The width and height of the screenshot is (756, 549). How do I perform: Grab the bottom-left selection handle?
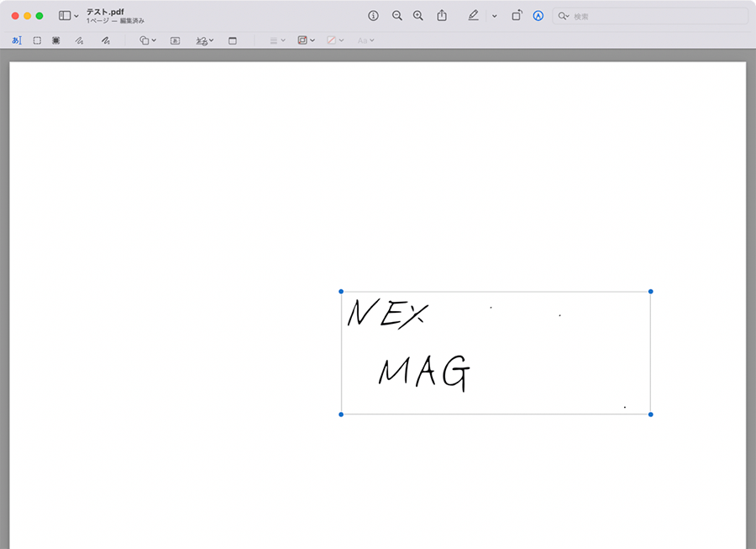(341, 414)
